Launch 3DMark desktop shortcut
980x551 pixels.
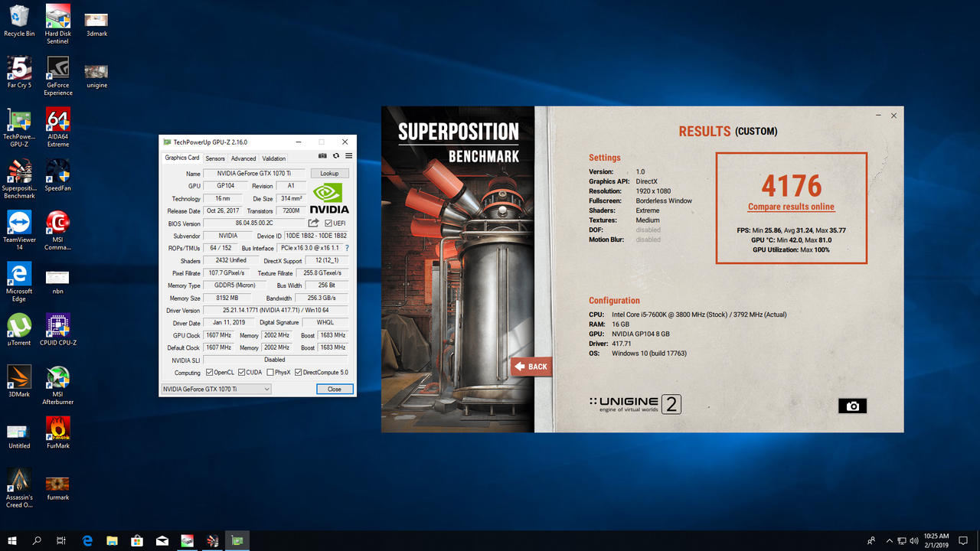19,380
